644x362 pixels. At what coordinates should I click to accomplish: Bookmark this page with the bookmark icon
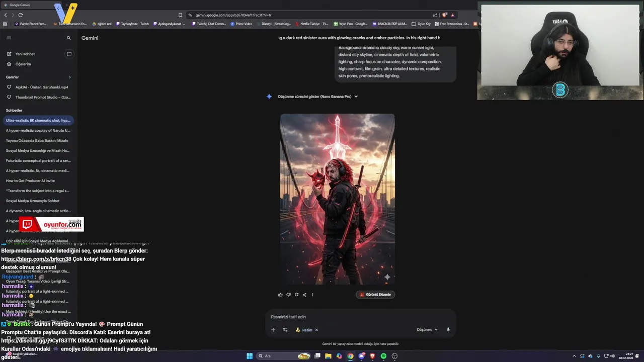[181, 15]
